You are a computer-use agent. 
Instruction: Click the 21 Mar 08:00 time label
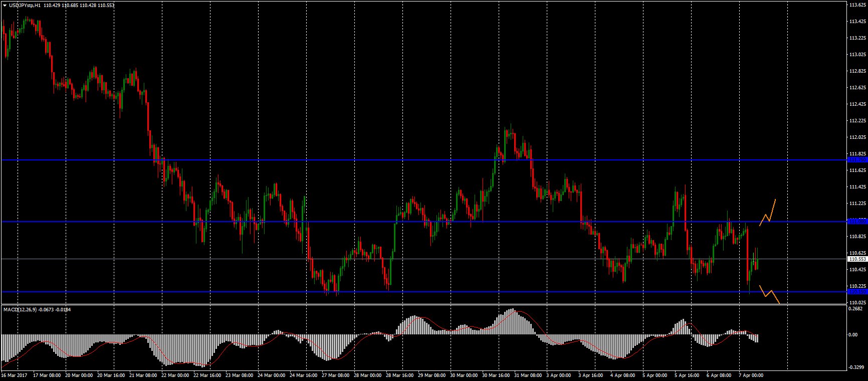coord(143,375)
